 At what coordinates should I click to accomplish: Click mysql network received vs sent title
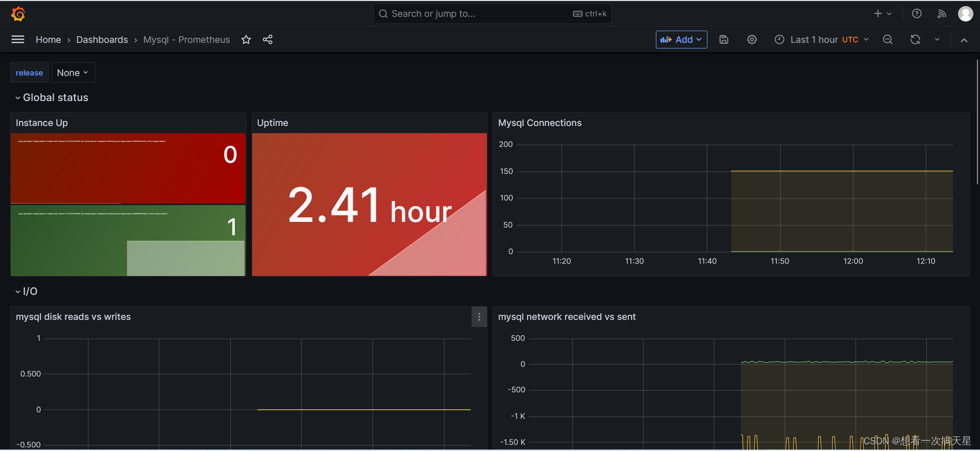click(x=567, y=317)
